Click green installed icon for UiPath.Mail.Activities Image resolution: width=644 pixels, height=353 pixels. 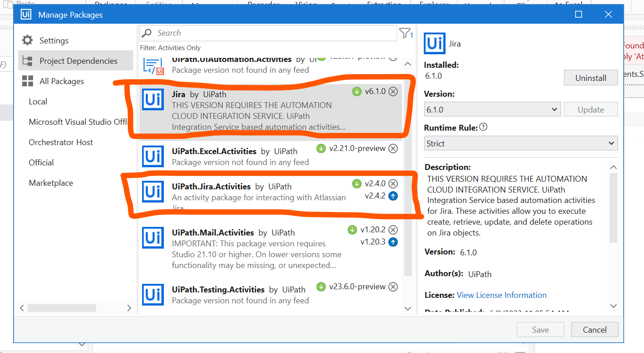[x=352, y=230]
